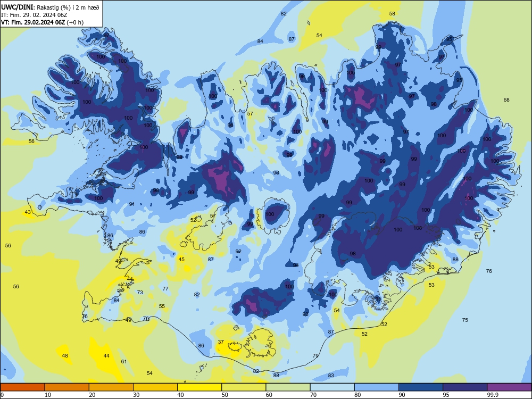Click the humidity value '55' on the map

click(162, 306)
